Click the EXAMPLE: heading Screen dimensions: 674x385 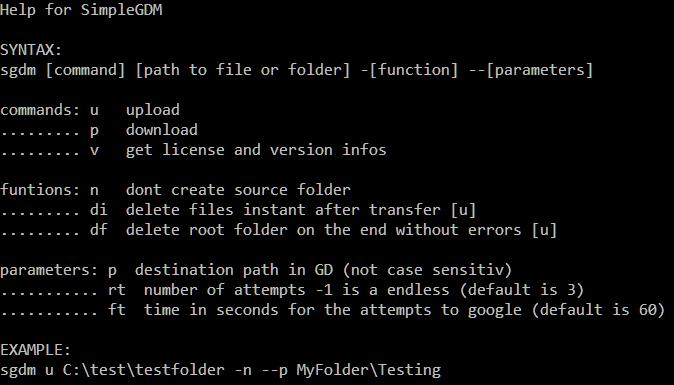tap(35, 350)
